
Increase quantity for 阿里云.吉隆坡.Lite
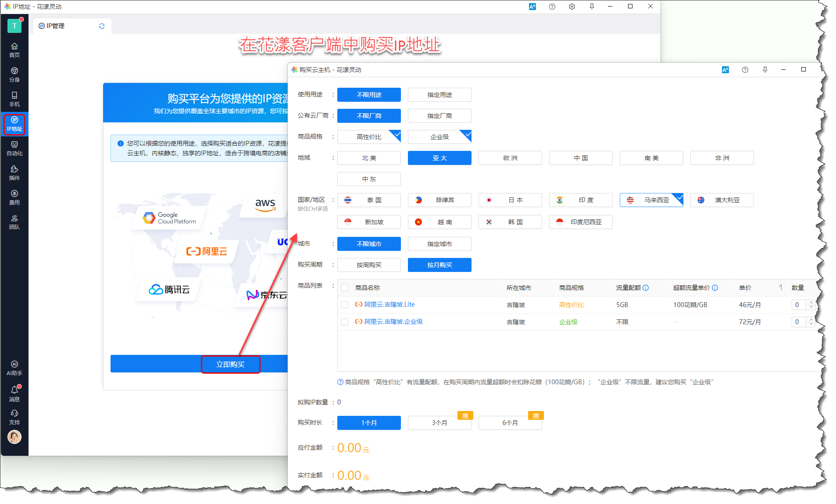pyautogui.click(x=811, y=303)
